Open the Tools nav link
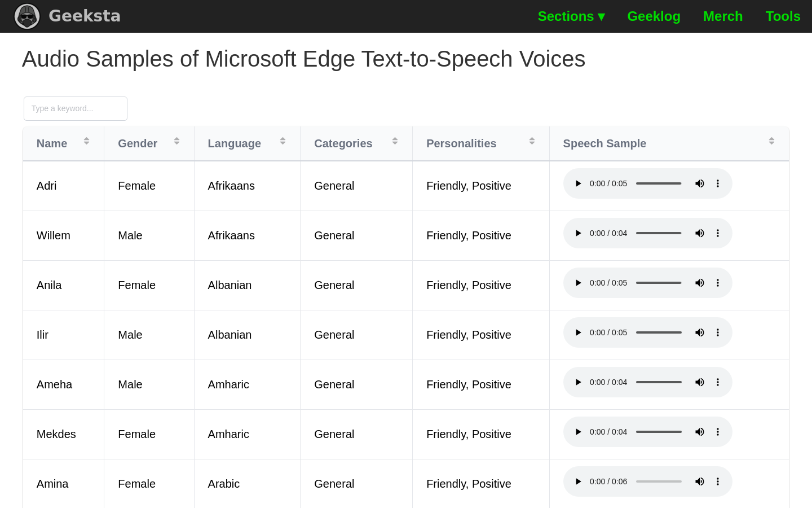The width and height of the screenshot is (812, 508). tap(783, 16)
